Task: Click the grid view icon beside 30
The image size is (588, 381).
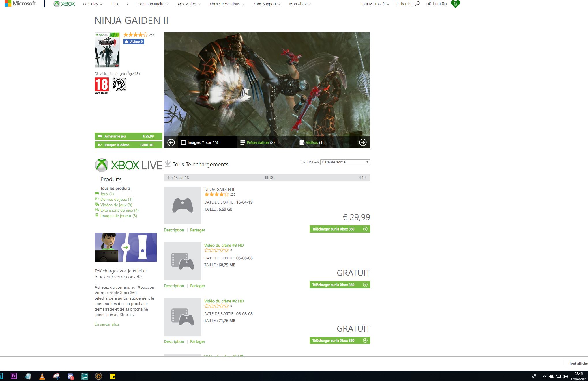Action: point(267,177)
